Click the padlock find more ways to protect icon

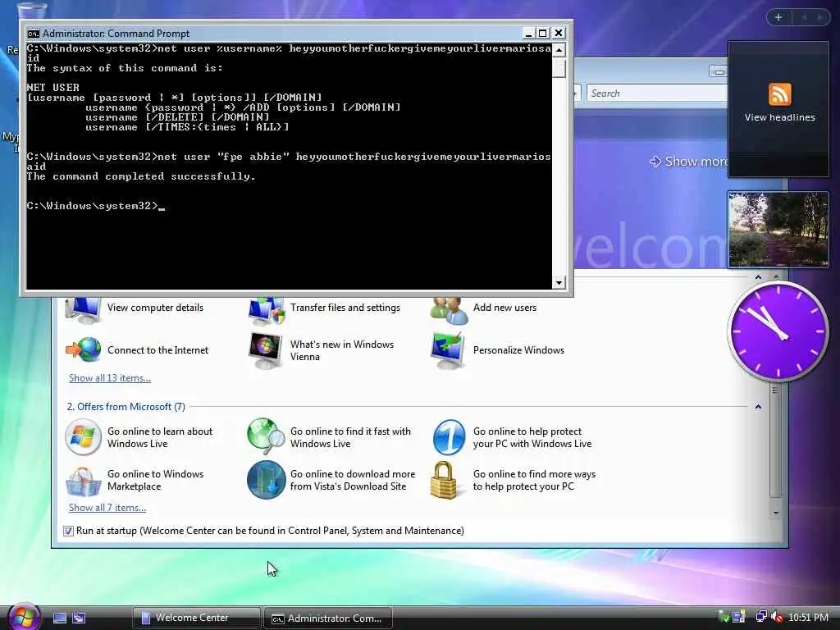pyautogui.click(x=444, y=481)
